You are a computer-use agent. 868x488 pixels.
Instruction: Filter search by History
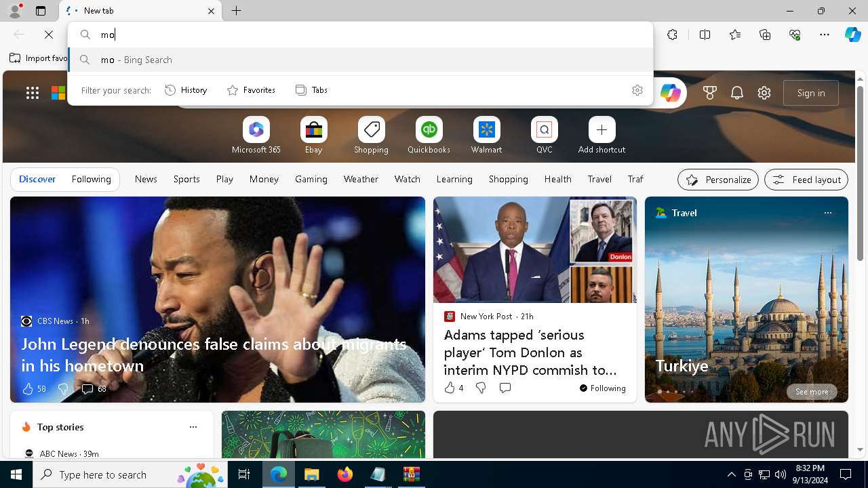point(186,89)
